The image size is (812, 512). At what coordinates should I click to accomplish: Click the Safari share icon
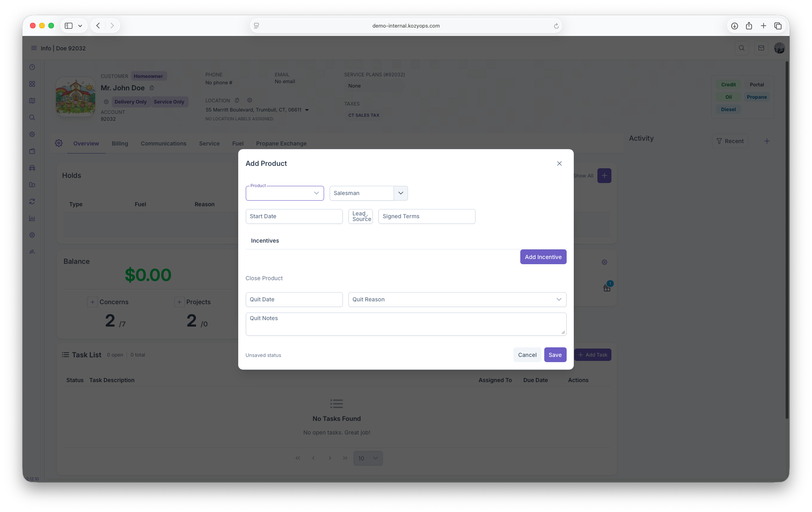(x=749, y=26)
